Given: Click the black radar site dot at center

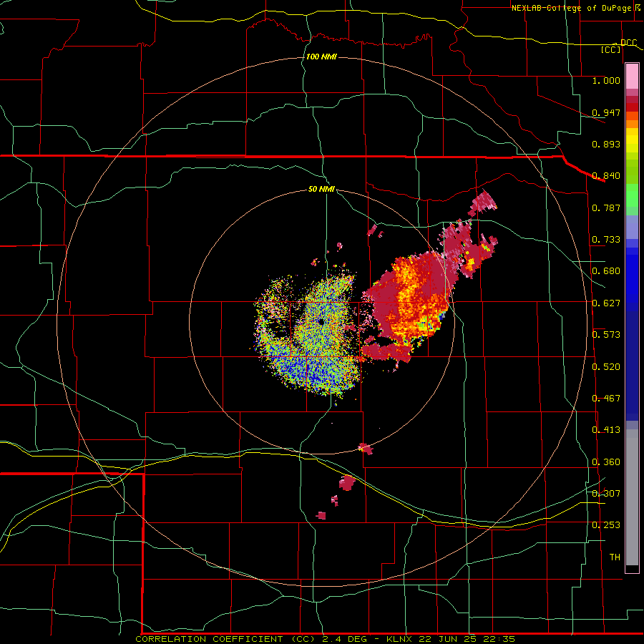Looking at the screenshot, I should (x=321, y=322).
